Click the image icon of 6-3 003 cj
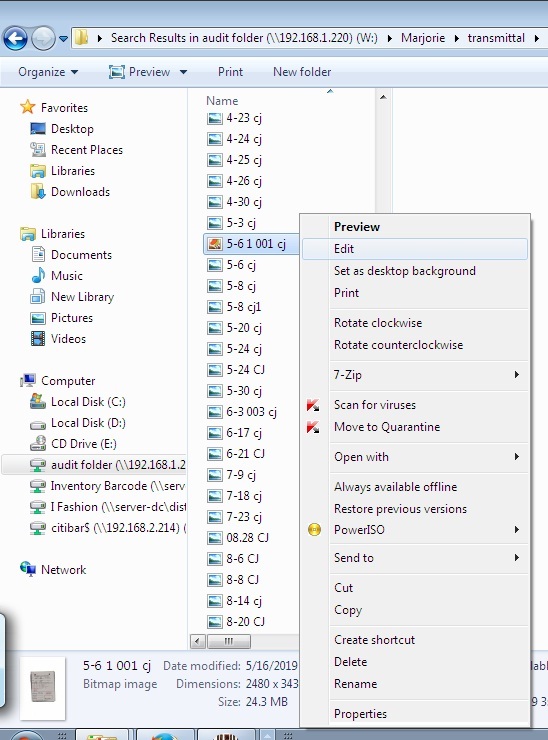548x740 pixels. (x=215, y=412)
